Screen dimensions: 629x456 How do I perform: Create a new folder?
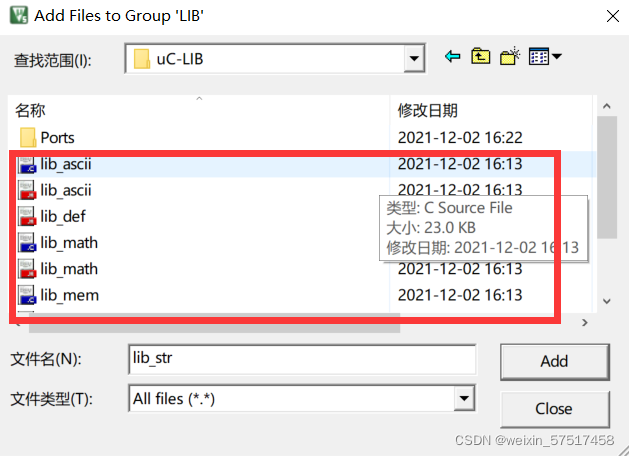point(510,56)
